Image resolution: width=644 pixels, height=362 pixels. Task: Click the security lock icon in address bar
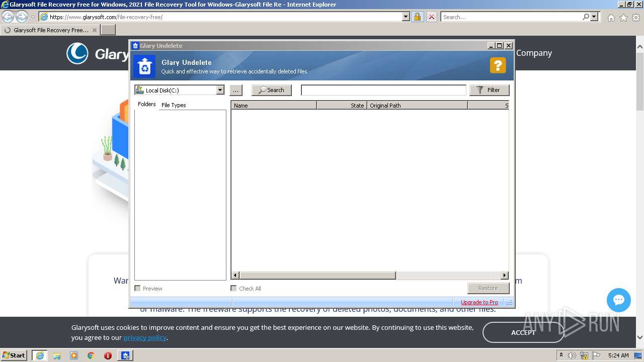click(x=417, y=17)
